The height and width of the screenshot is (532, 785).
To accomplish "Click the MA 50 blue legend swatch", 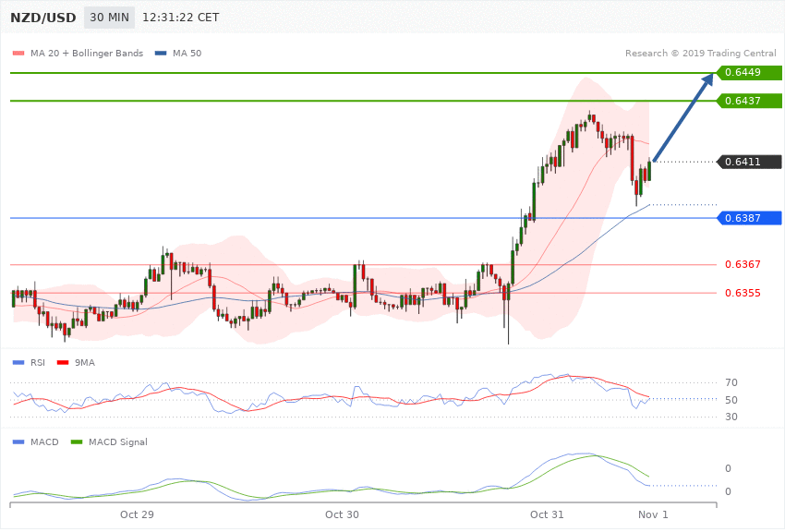I will coord(161,53).
